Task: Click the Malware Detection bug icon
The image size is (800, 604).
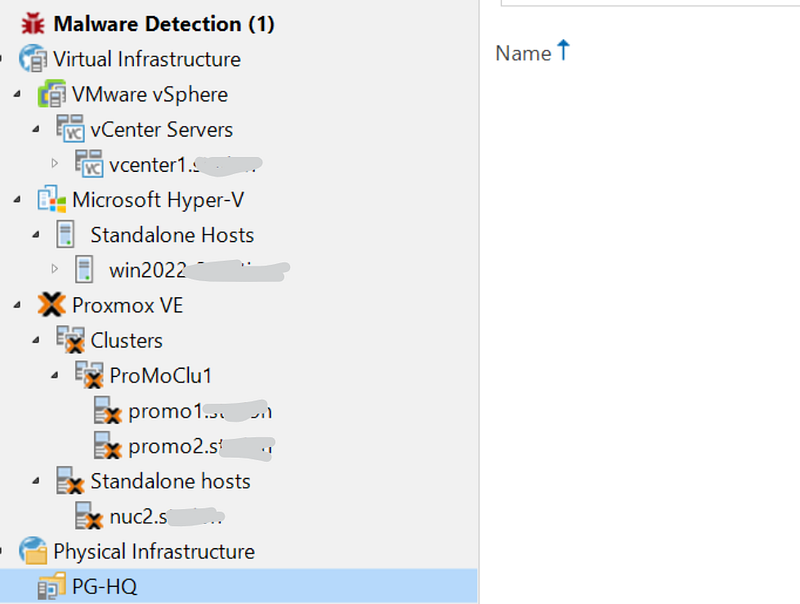Action: coord(32,23)
